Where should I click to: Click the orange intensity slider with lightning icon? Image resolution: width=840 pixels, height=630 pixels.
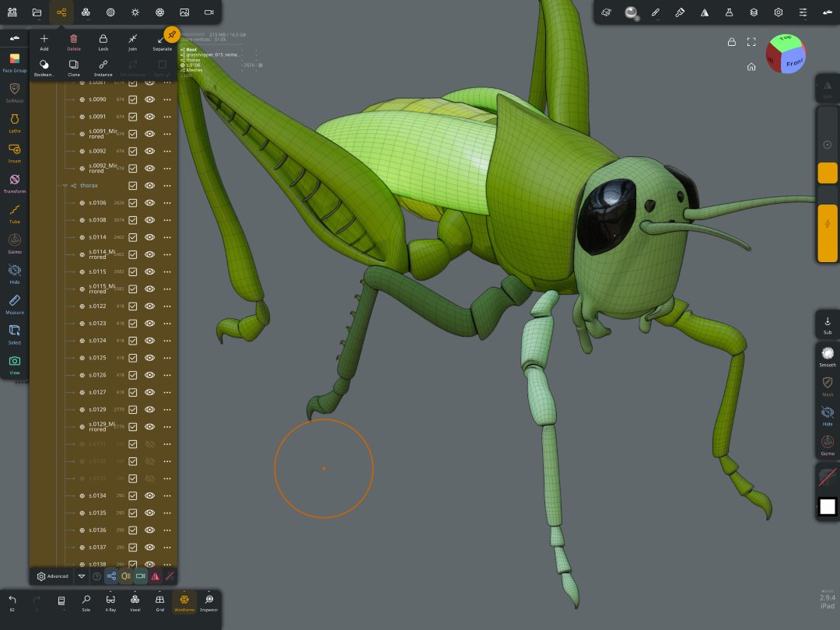point(827,233)
